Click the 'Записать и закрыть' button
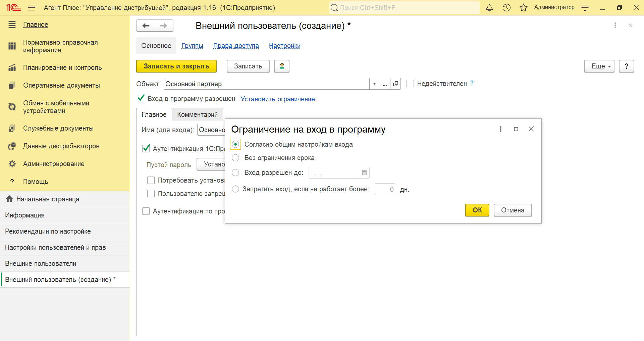The width and height of the screenshot is (644, 341). [176, 66]
